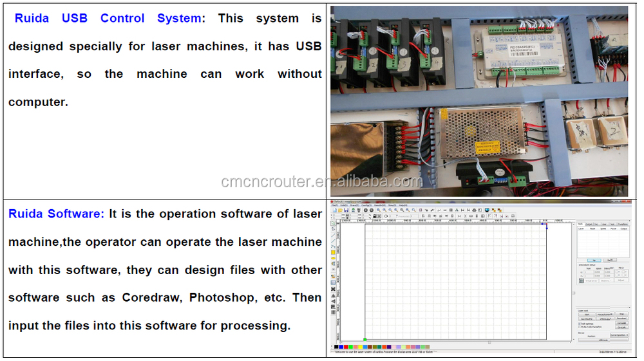
Task: Click the SaveToUFile button
Action: (587, 319)
